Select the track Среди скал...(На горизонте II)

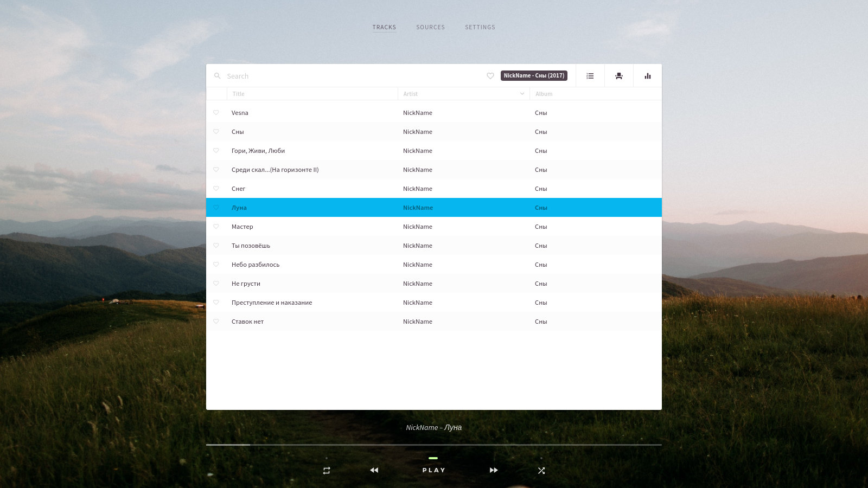(x=434, y=170)
